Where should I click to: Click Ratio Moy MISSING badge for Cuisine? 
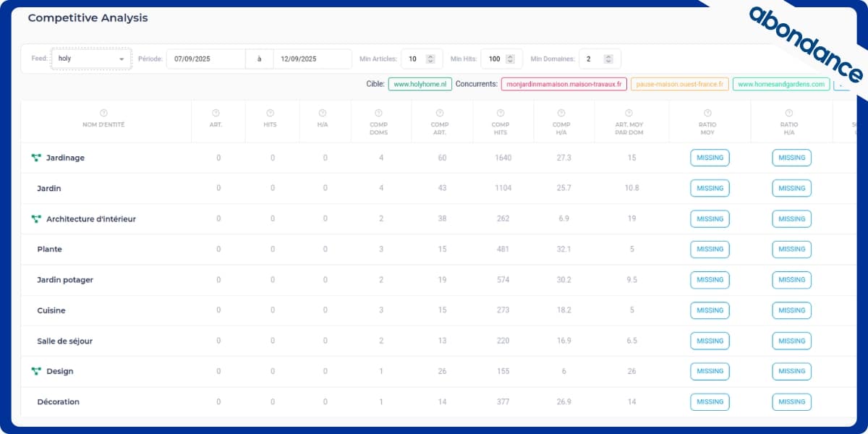(x=710, y=310)
